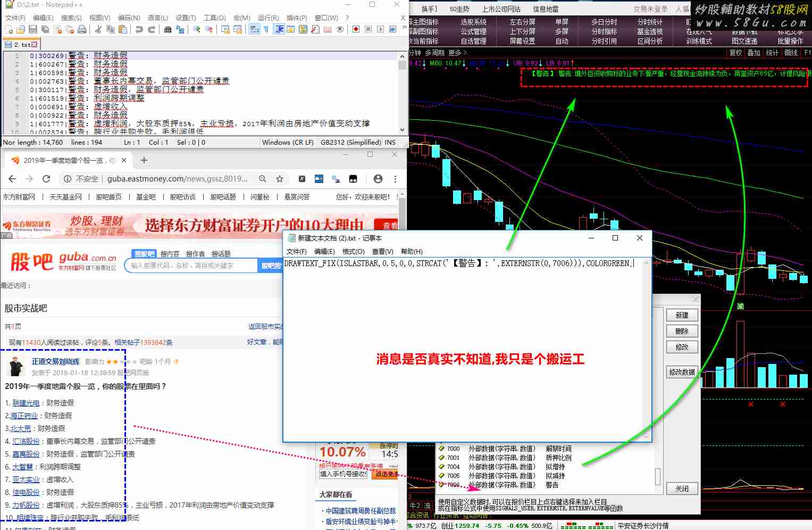Open the Chrome three-dot menu

(395, 179)
